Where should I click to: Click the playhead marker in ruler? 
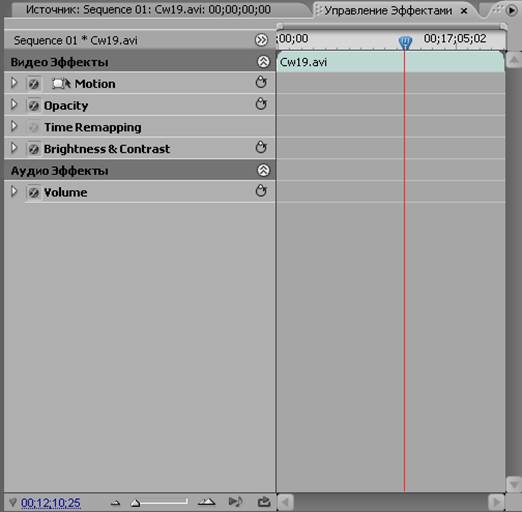[405, 42]
